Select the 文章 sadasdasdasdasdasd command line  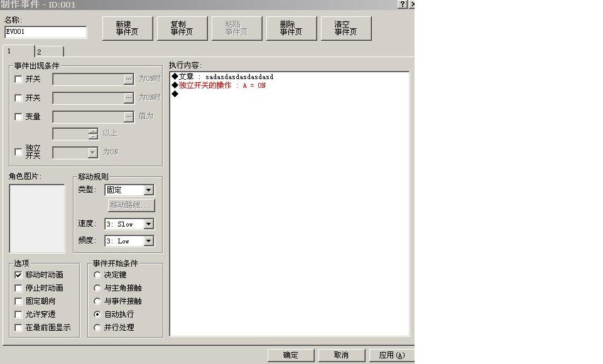[222, 77]
